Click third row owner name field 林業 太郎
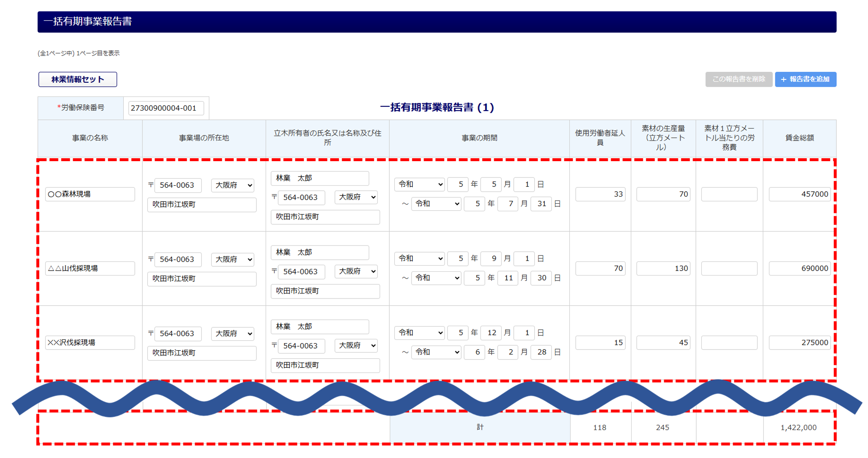The height and width of the screenshot is (458, 868). 320,326
